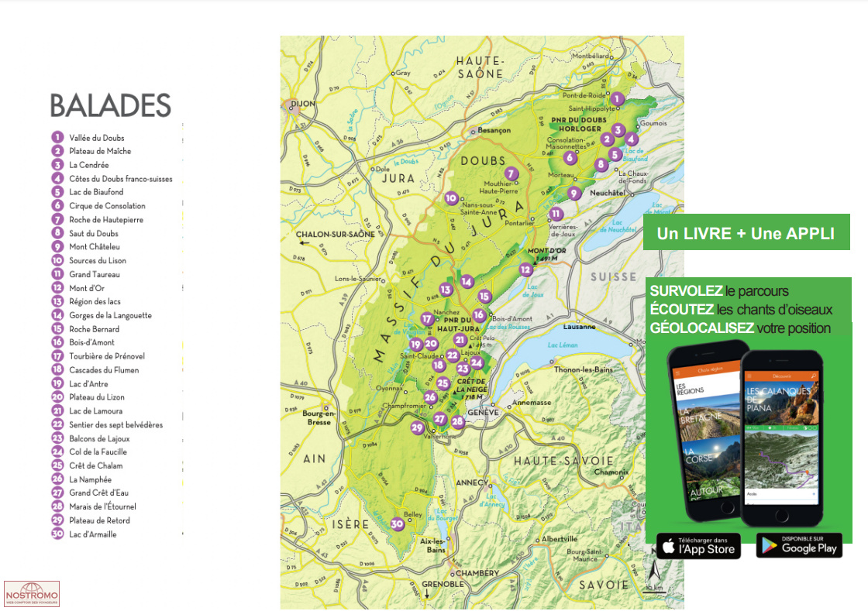Click map marker number 28 near Genève
Viewport: 868px width, 611px height.
click(x=457, y=422)
